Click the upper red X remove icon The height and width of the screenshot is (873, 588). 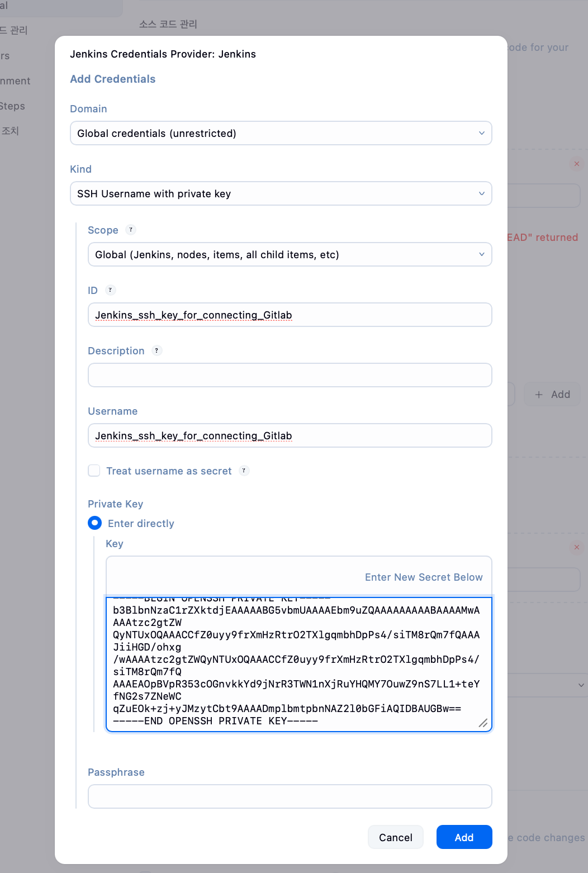tap(576, 164)
